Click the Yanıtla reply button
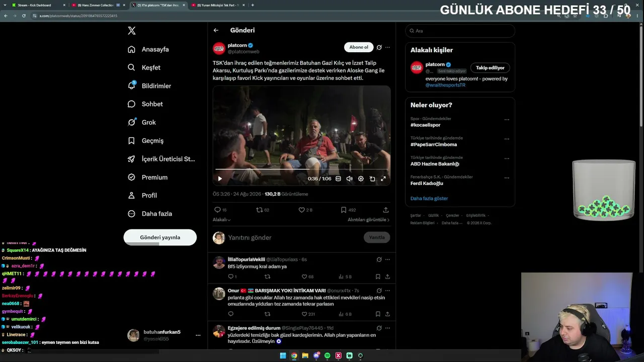The width and height of the screenshot is (644, 362). click(377, 237)
